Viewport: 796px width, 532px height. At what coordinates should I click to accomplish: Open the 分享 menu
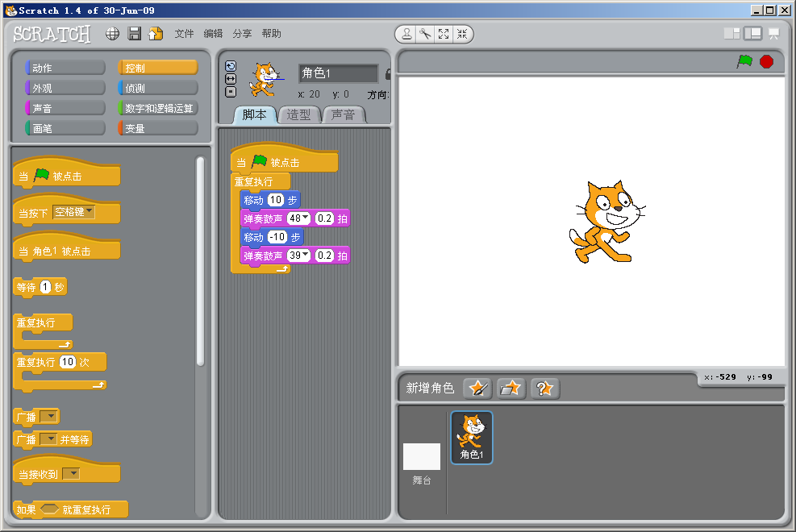coord(242,34)
